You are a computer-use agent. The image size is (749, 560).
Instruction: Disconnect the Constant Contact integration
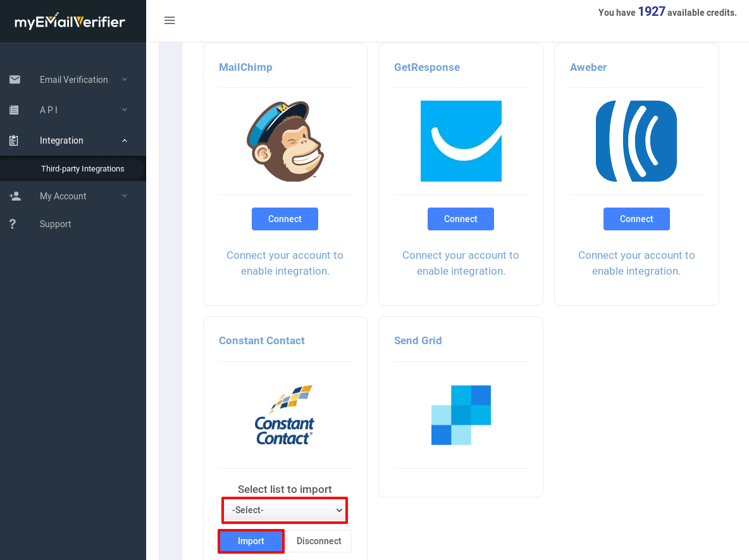click(319, 541)
